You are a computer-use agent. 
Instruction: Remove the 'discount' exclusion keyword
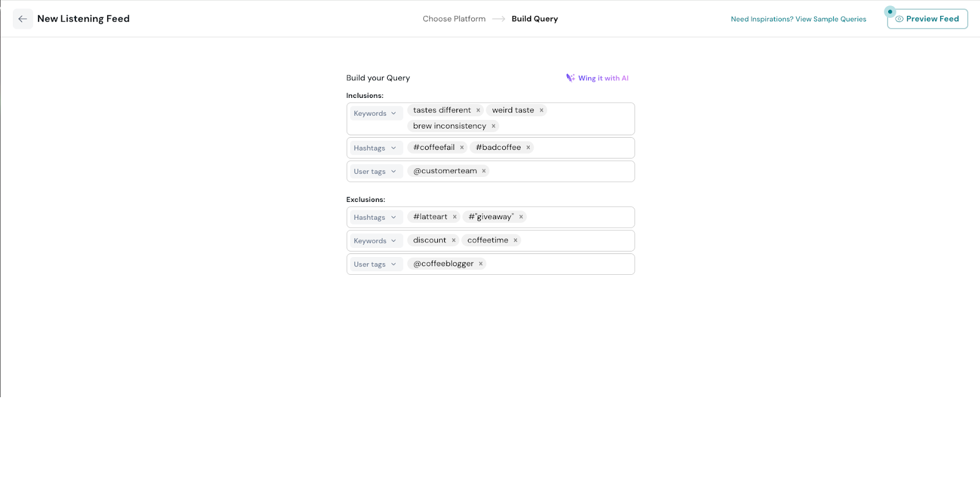(x=453, y=241)
